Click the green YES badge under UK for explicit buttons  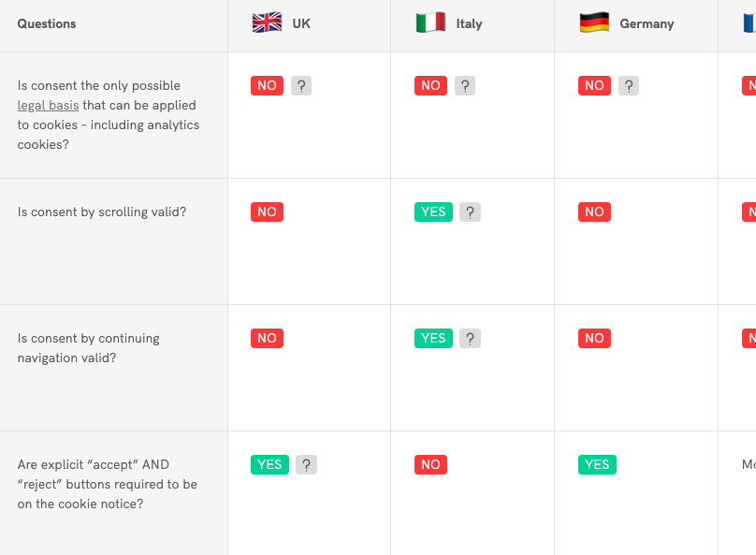269,464
